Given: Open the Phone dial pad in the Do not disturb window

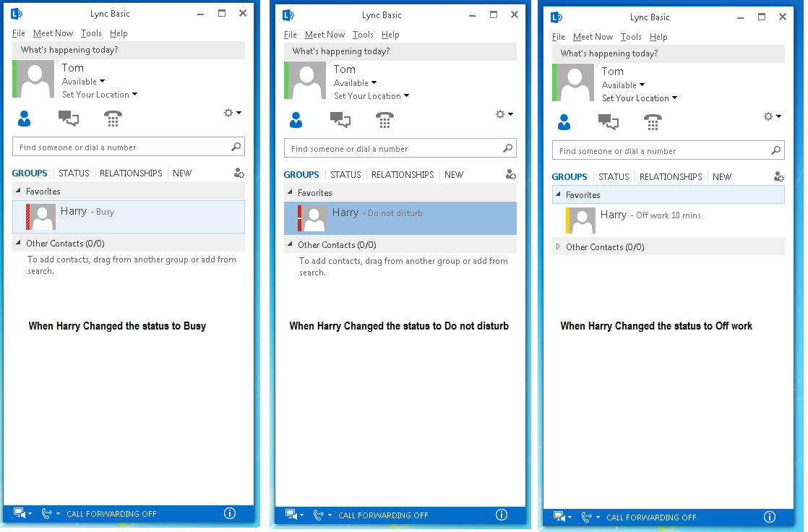Looking at the screenshot, I should [x=384, y=120].
